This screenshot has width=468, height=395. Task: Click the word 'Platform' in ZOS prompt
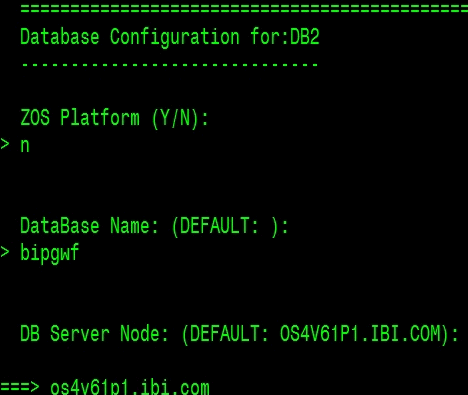pyautogui.click(x=100, y=118)
